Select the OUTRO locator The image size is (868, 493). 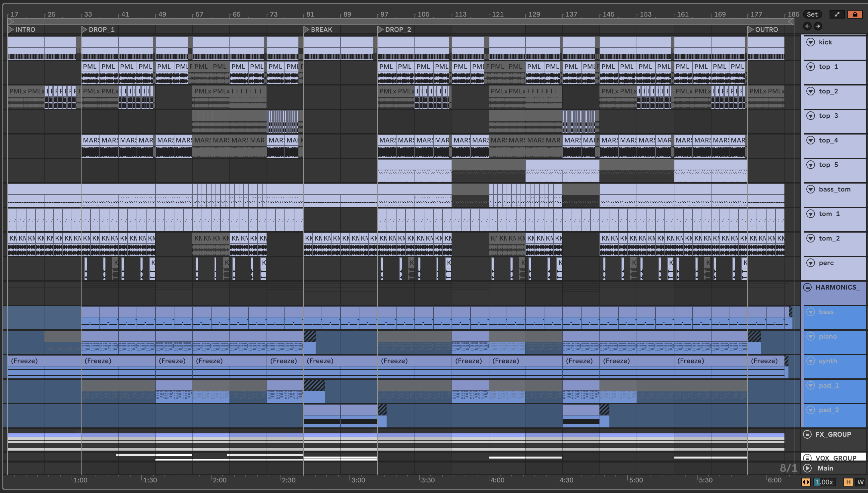(x=763, y=29)
